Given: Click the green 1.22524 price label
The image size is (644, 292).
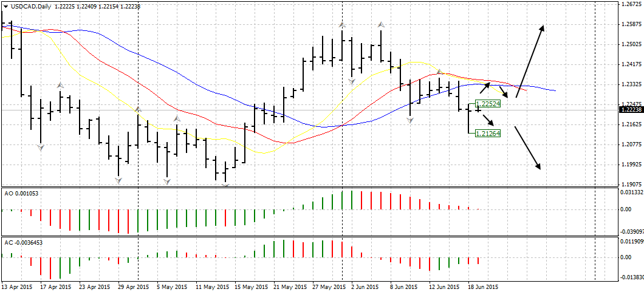Looking at the screenshot, I should pos(488,104).
